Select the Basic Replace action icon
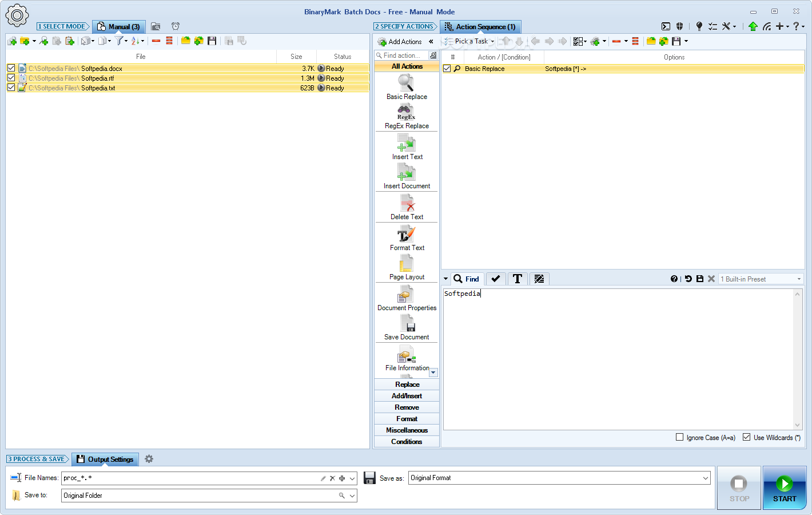Image resolution: width=812 pixels, height=515 pixels. coord(407,87)
